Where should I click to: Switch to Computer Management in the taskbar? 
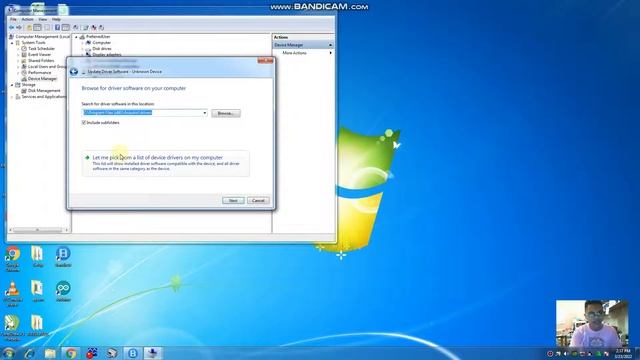(153, 353)
